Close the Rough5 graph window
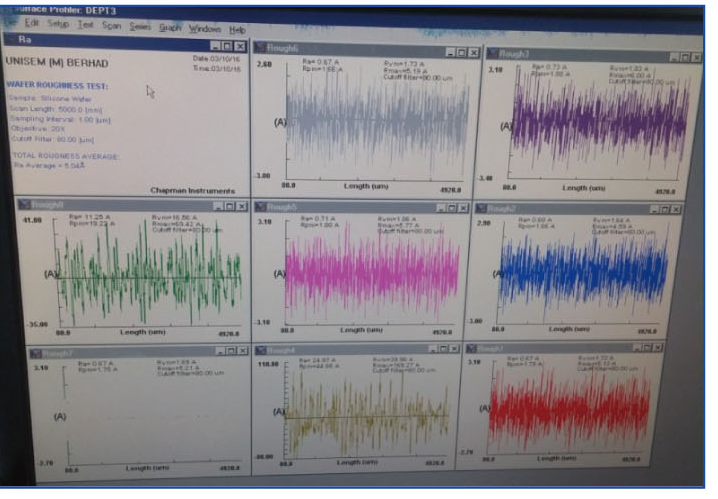The width and height of the screenshot is (718, 499). pos(463,208)
